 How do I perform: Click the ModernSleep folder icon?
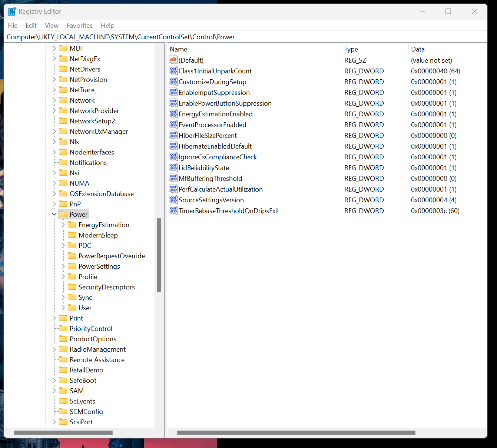click(x=72, y=235)
